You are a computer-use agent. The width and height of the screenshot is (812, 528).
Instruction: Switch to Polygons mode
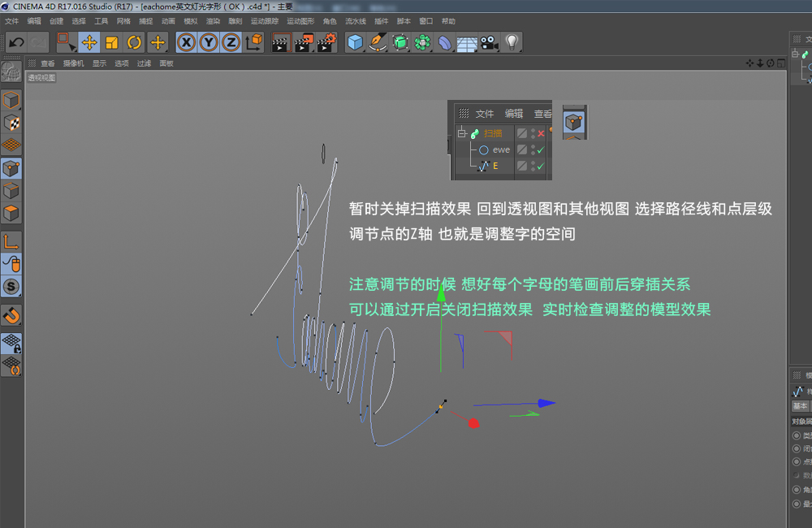click(11, 213)
